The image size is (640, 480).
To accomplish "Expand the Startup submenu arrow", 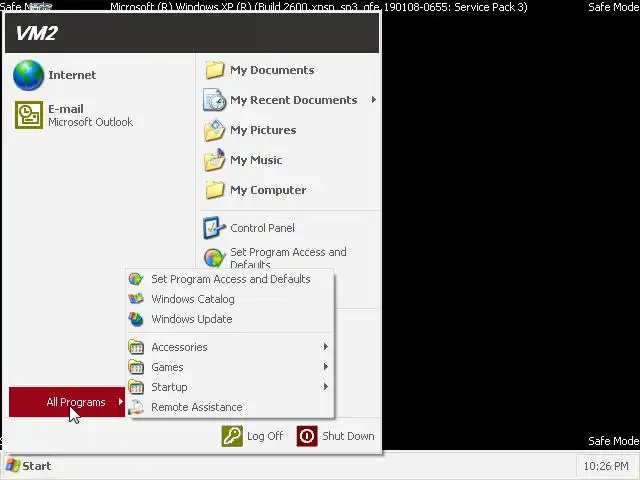I will pos(325,387).
